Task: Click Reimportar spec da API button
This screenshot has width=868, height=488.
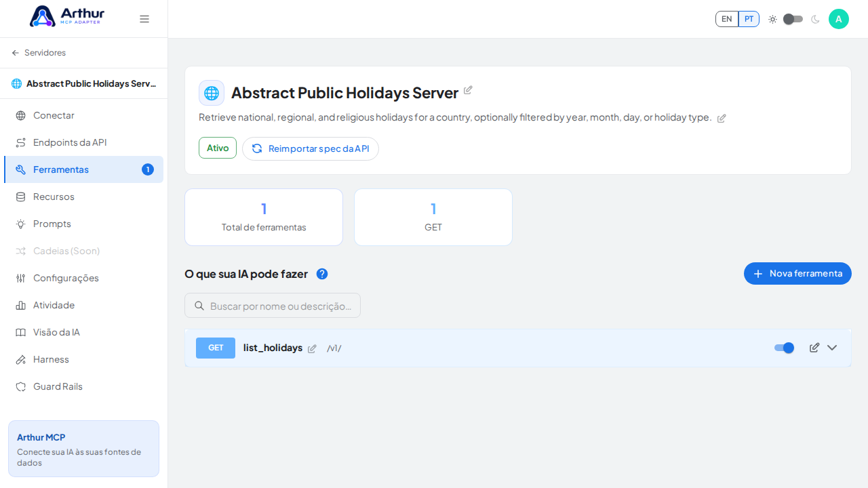Action: pyautogui.click(x=311, y=148)
